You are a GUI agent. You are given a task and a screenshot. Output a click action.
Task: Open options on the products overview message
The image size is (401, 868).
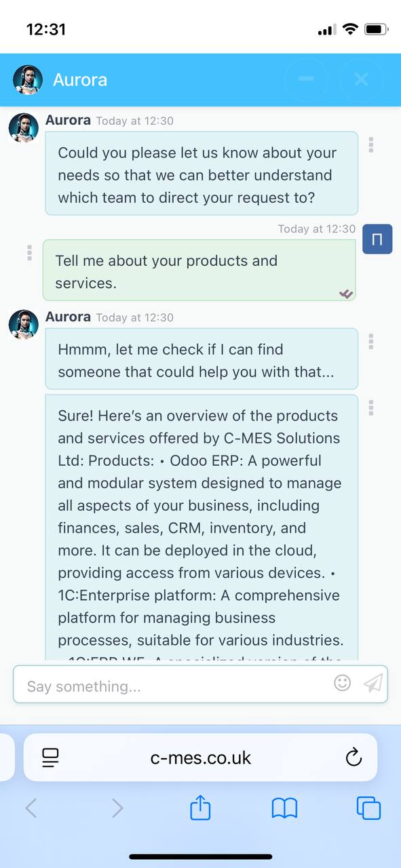pyautogui.click(x=371, y=408)
